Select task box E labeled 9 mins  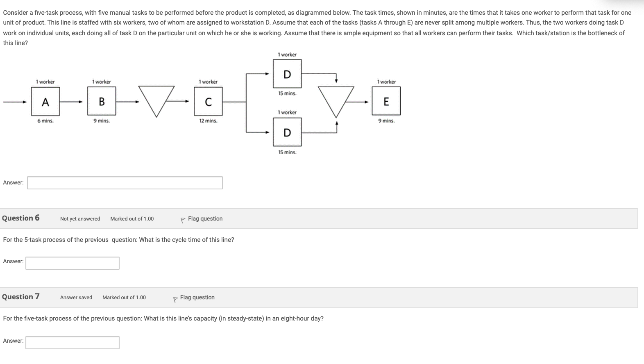tap(386, 101)
